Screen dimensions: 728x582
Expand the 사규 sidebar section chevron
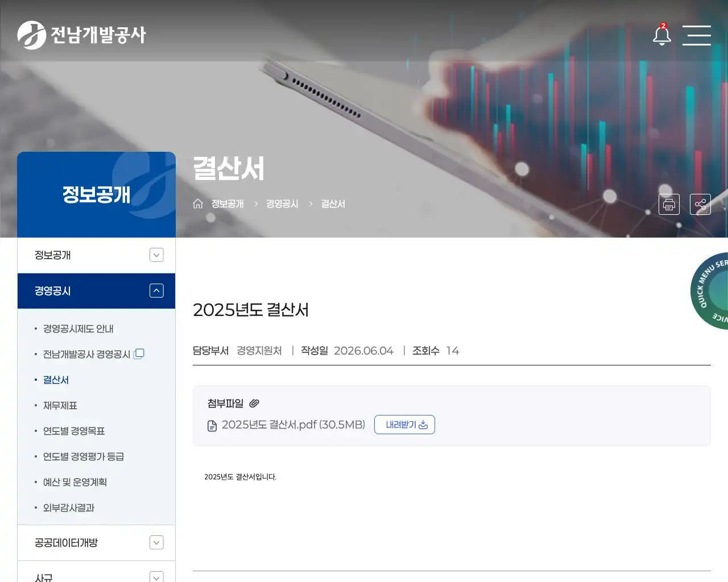[156, 576]
